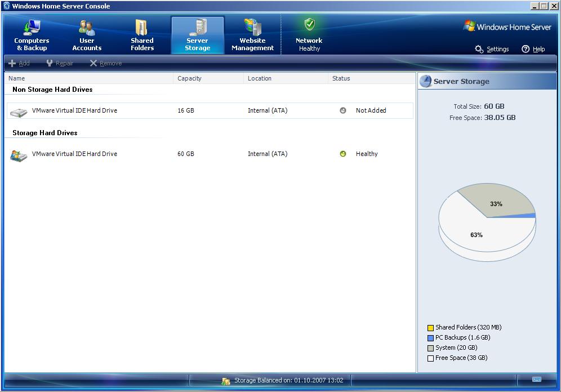Click the Settings gear icon
Viewport: 561px width, 392px height.
tap(479, 49)
